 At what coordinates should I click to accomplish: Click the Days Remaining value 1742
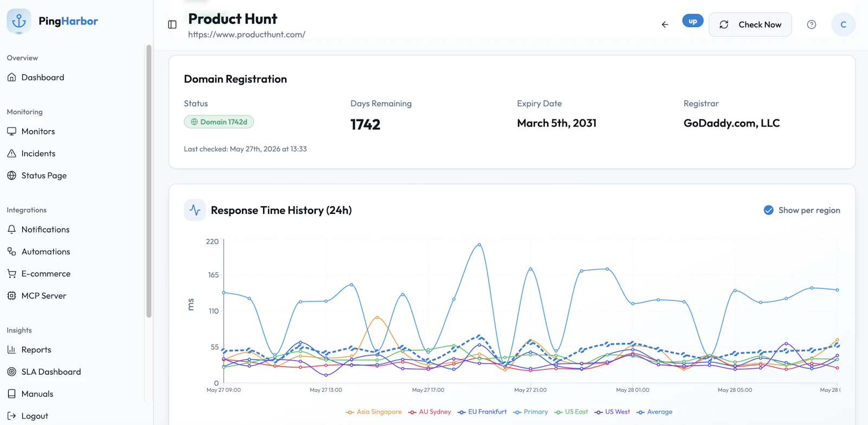(x=365, y=125)
